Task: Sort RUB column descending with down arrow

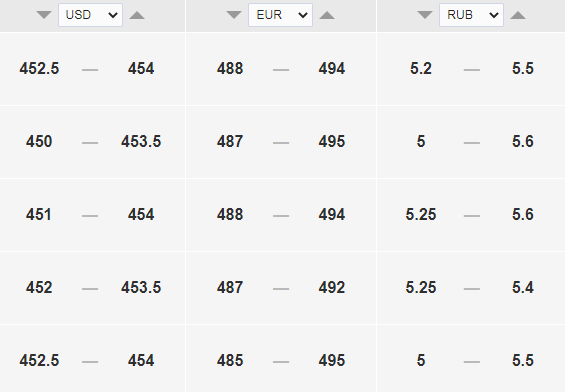Action: pyautogui.click(x=425, y=15)
